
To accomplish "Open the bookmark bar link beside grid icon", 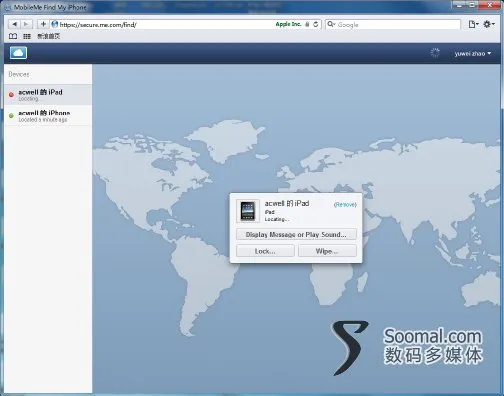I will tap(48, 36).
